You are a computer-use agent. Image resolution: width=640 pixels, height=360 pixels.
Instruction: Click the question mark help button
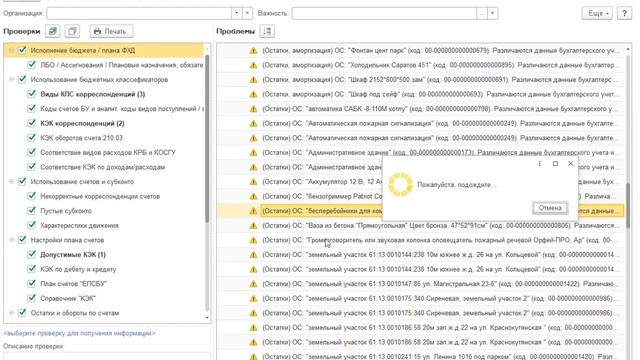click(x=624, y=13)
